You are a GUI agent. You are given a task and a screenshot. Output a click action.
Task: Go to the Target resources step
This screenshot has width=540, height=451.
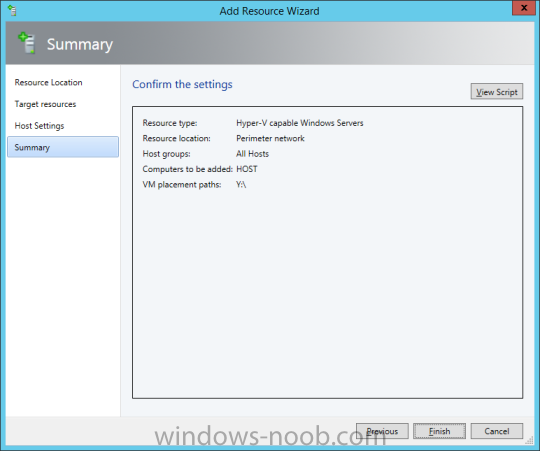pos(45,104)
